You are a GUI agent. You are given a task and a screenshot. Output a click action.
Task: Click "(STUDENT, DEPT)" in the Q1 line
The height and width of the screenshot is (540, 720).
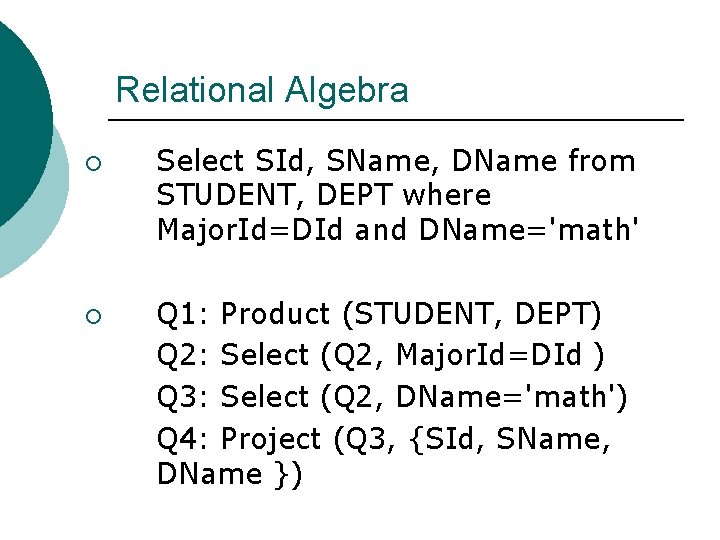[472, 314]
